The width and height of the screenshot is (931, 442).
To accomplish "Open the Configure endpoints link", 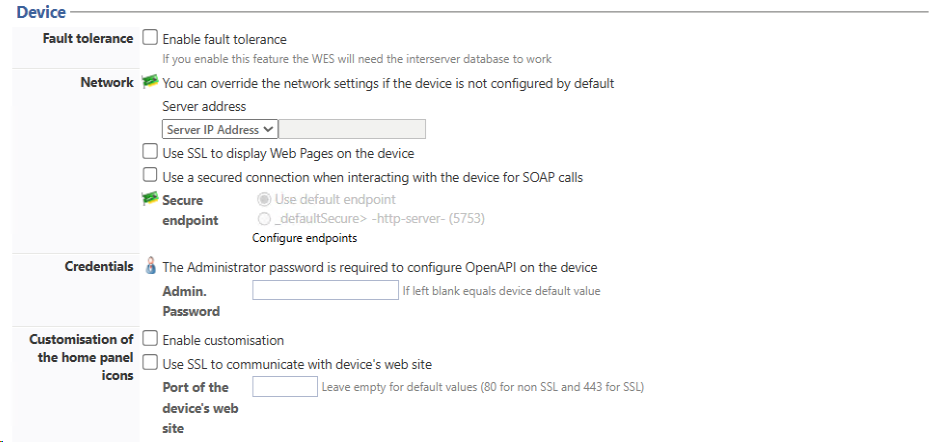I will pyautogui.click(x=305, y=238).
